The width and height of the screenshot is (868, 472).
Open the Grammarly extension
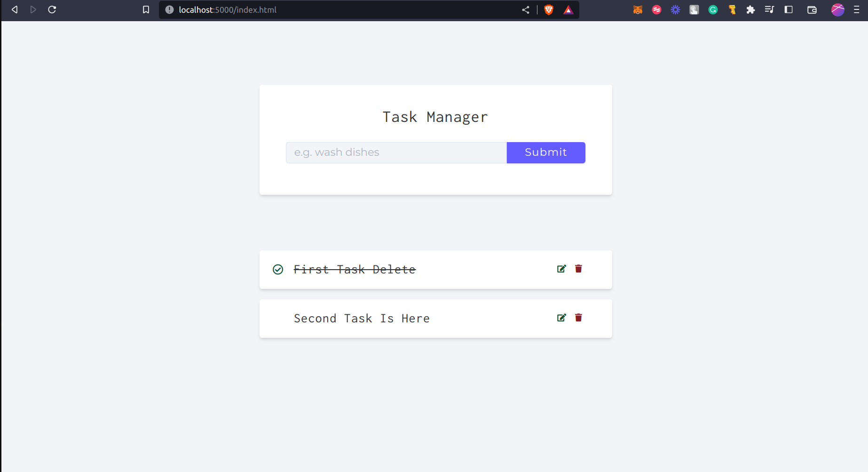click(x=713, y=9)
